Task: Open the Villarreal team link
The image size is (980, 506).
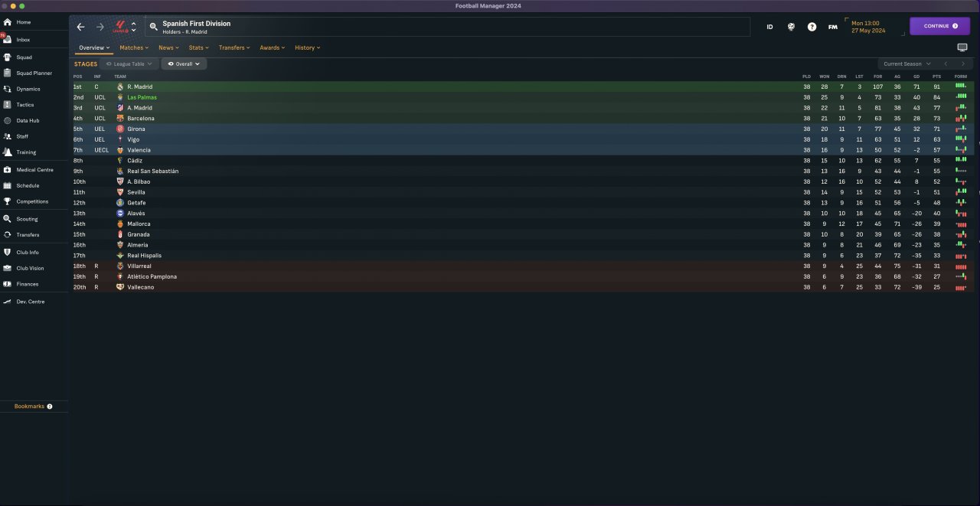Action: click(x=139, y=266)
